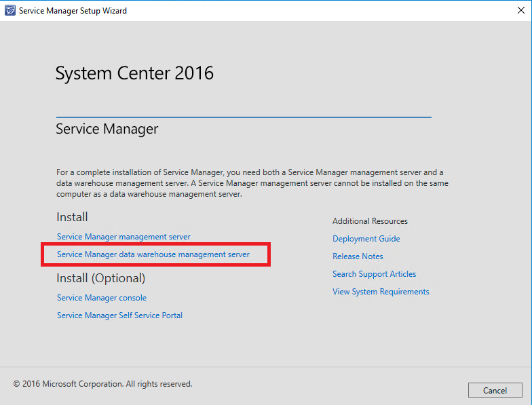Install Service Manager Self Service Portal
The height and width of the screenshot is (405, 532).
[x=119, y=315]
